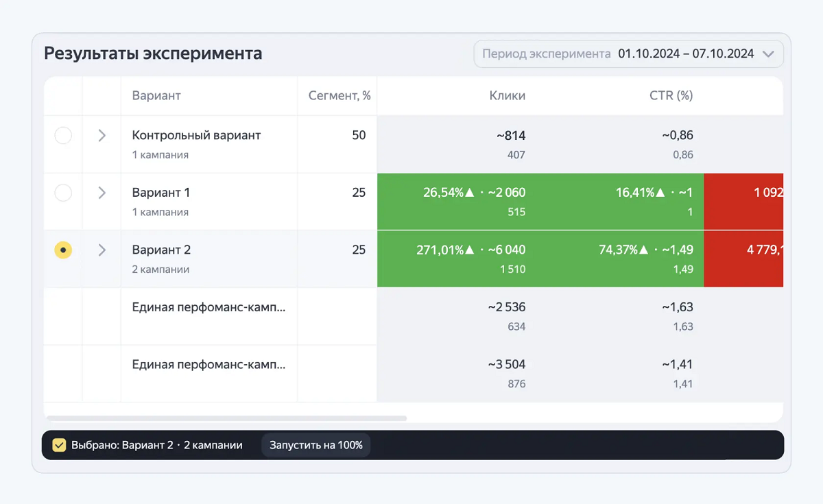Viewport: 823px width, 504px height.
Task: Deselect the Вариант 2 radio button
Action: pyautogui.click(x=63, y=250)
